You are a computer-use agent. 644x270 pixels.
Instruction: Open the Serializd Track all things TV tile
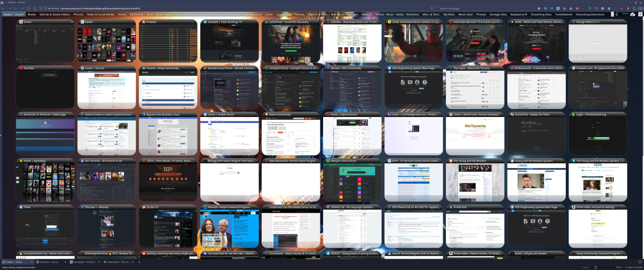[x=229, y=40]
